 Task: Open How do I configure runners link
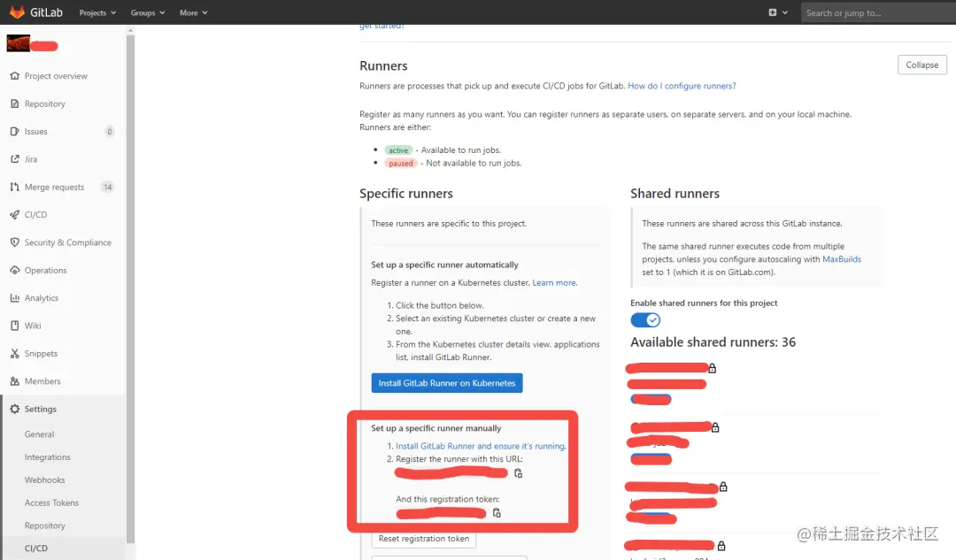pyautogui.click(x=682, y=86)
